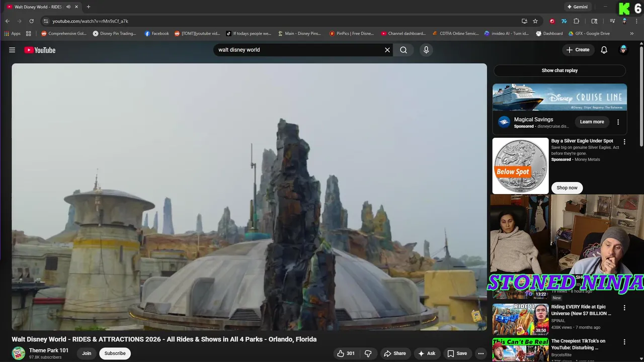
Task: Open the blue 7tv extension icon
Action: 564,21
